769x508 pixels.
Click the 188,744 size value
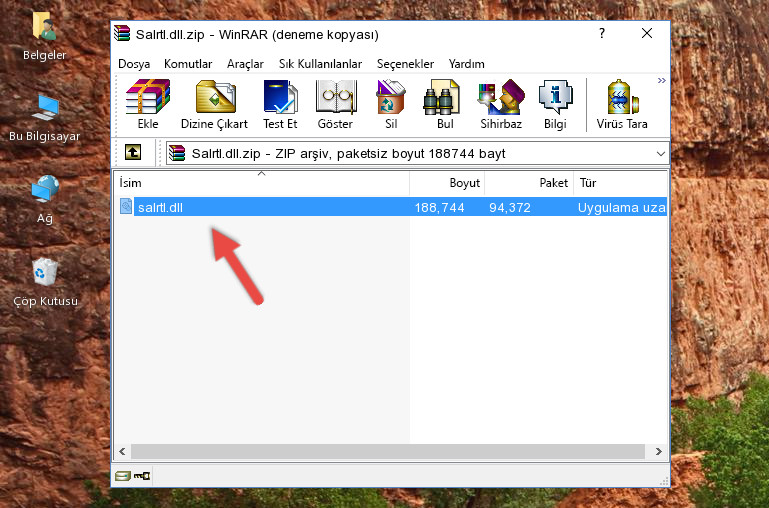coord(439,207)
